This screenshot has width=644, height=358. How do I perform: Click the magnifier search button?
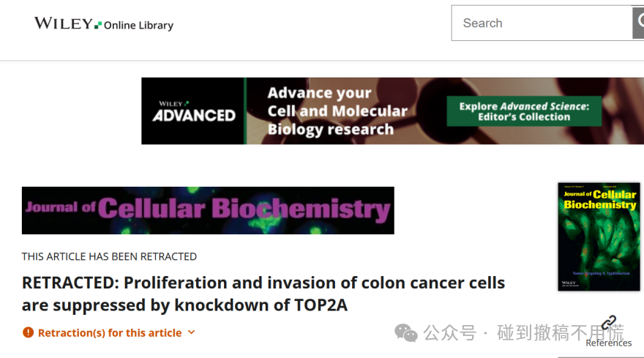tap(638, 23)
